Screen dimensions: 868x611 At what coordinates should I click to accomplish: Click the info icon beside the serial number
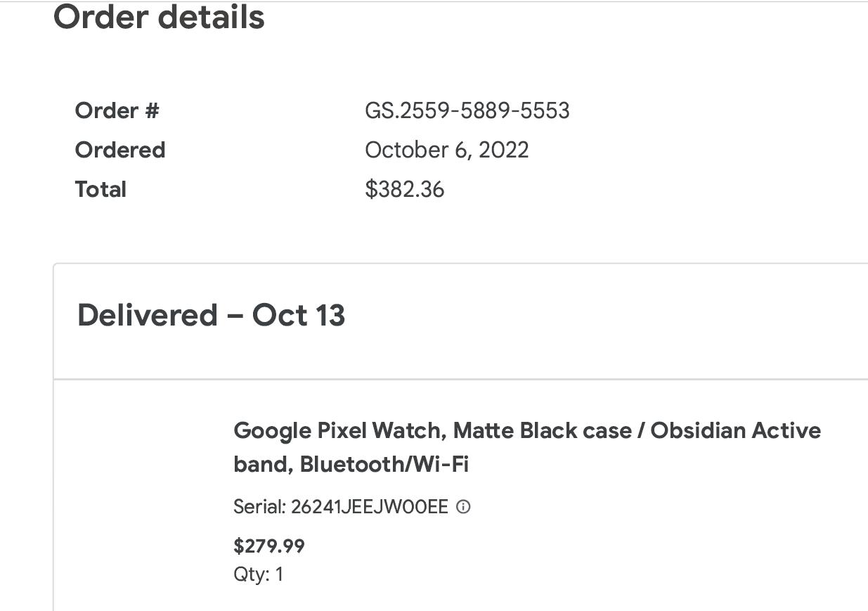pos(463,506)
